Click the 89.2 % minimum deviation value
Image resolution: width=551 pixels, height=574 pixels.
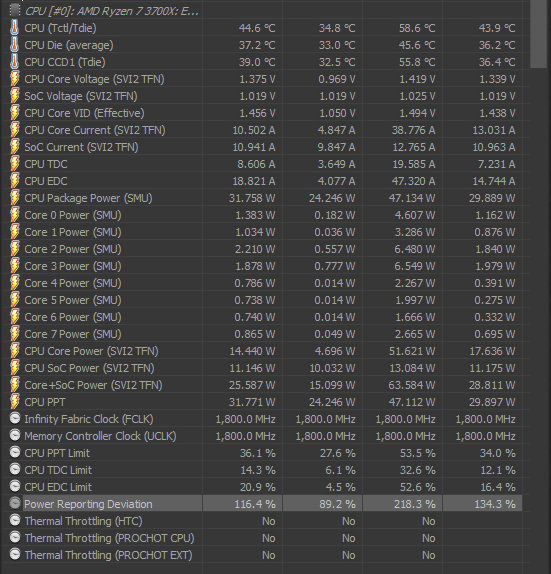point(337,504)
